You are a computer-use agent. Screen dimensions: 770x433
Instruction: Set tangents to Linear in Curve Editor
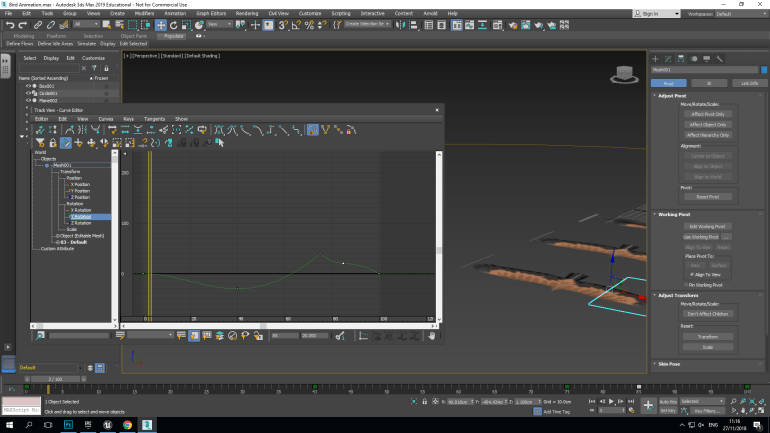(283, 130)
